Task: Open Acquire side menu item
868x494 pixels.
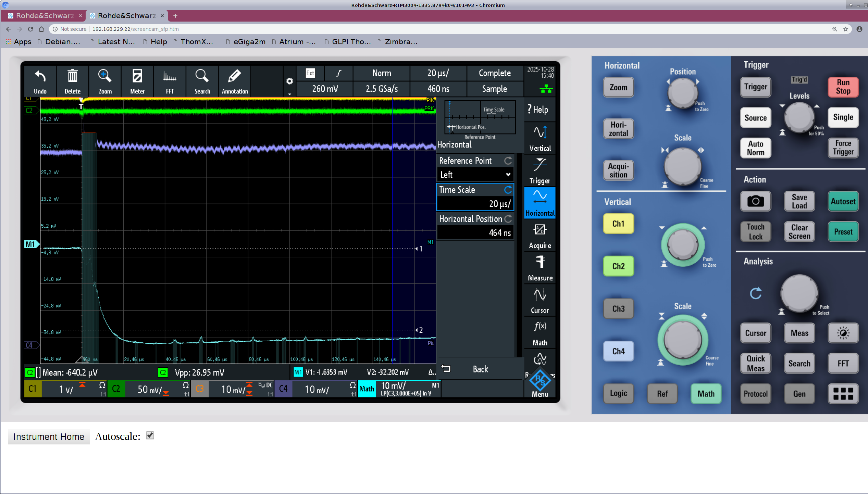Action: click(540, 236)
